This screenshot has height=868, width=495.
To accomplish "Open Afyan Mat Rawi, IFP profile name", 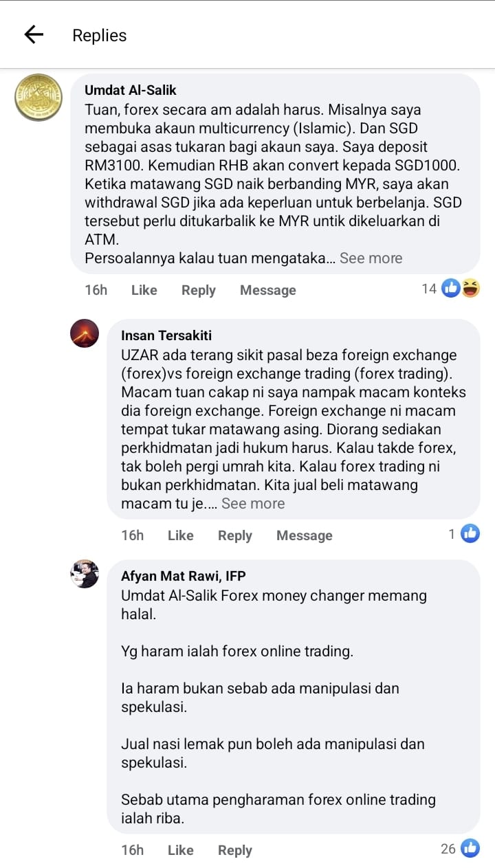I will pos(183,576).
